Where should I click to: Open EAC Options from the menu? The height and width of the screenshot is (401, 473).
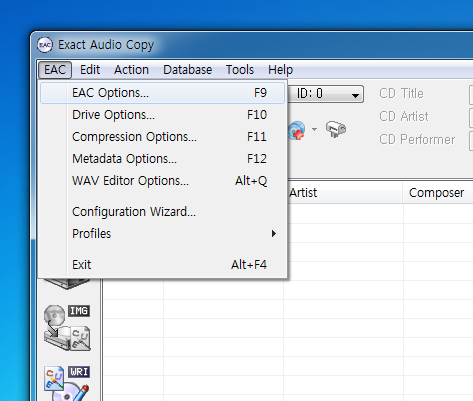162,93
